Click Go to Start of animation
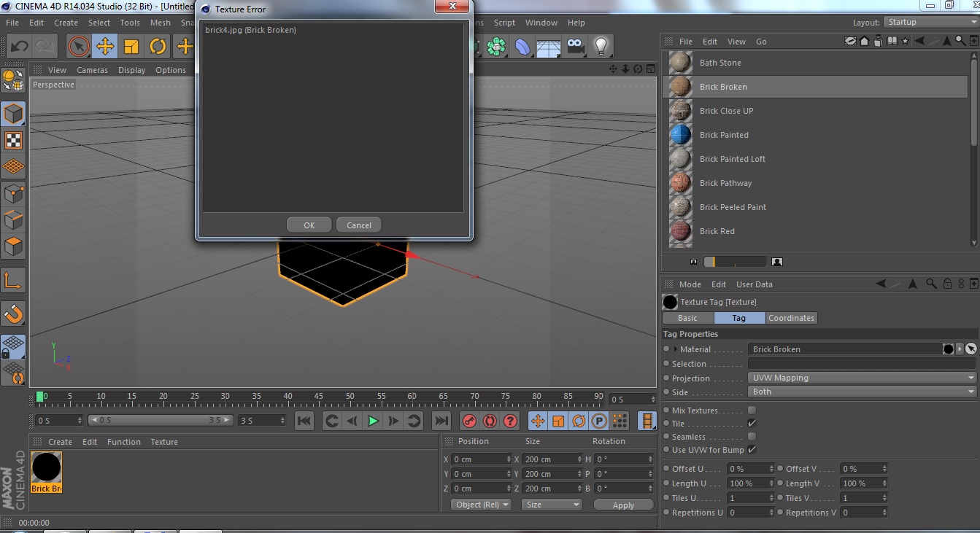Image resolution: width=980 pixels, height=533 pixels. tap(304, 421)
